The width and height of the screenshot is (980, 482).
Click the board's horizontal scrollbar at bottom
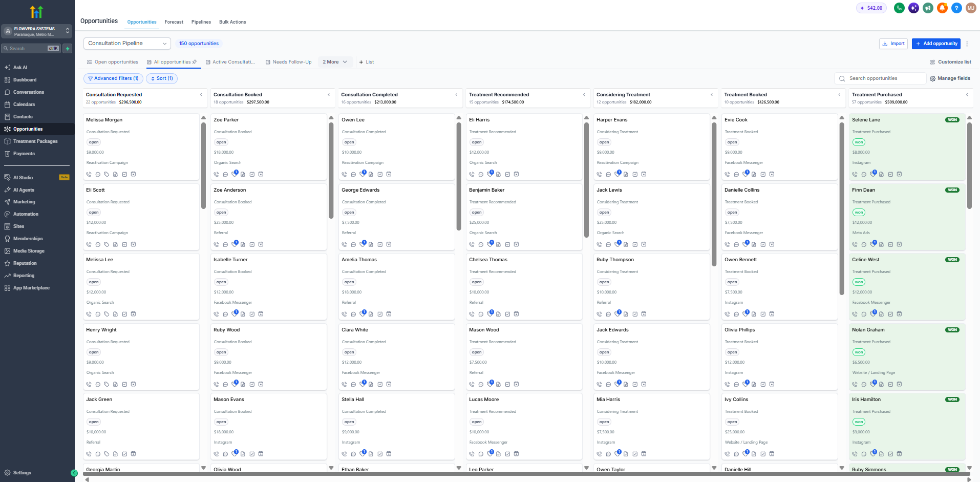coord(527,474)
